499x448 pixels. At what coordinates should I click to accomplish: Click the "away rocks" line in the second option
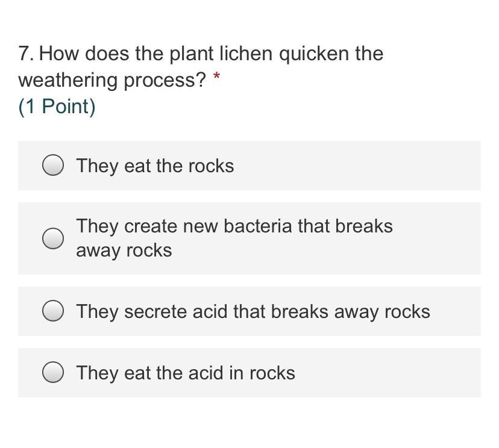(x=124, y=250)
